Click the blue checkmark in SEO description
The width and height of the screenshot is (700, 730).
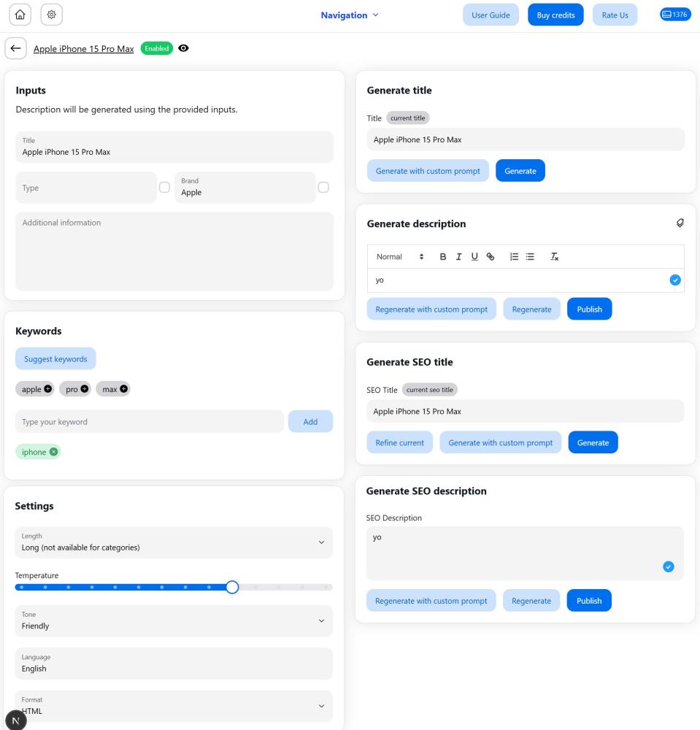pos(669,566)
